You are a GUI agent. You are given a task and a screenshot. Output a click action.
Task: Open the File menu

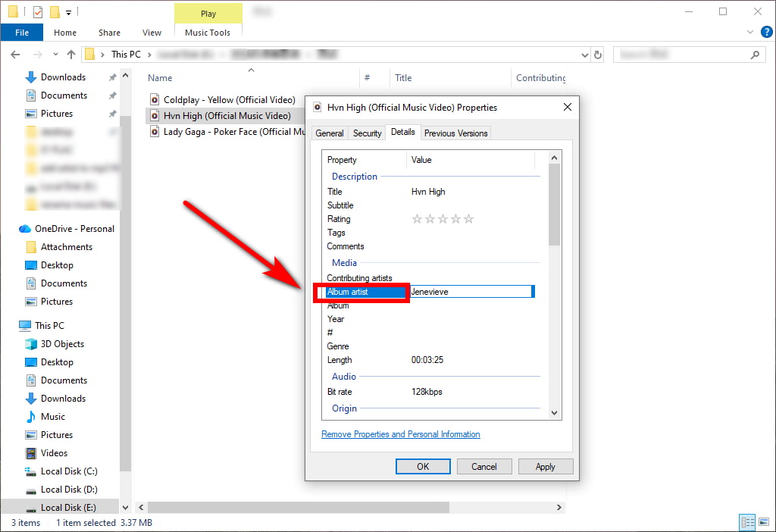pyautogui.click(x=22, y=33)
